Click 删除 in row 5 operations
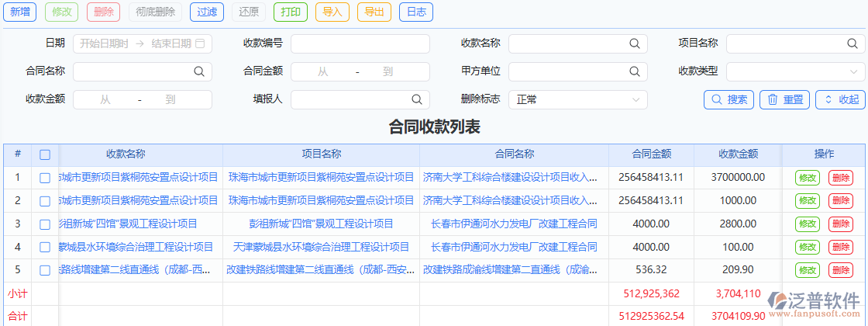868x326 pixels. tap(841, 271)
